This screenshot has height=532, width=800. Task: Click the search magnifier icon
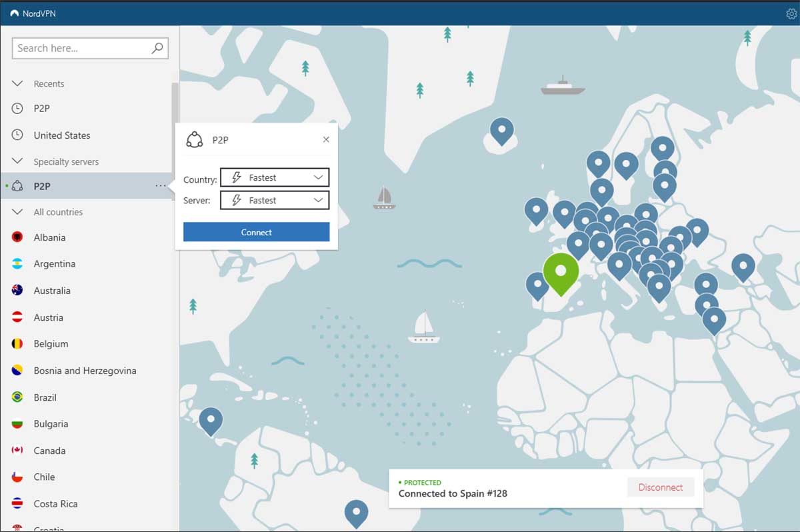(157, 48)
